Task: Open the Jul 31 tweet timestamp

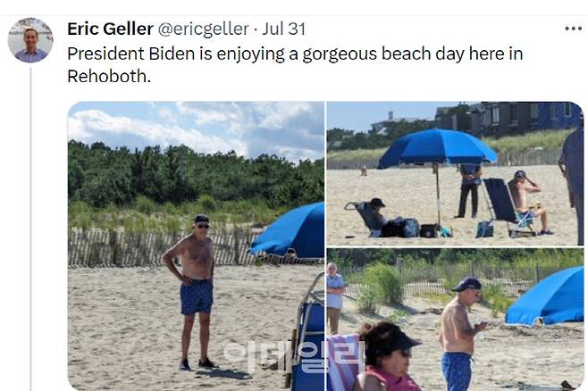Action: point(283,29)
